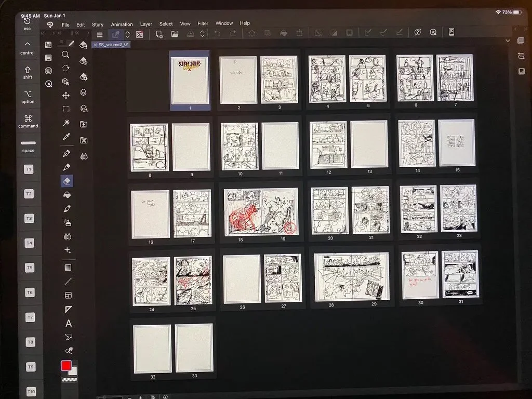The image size is (532, 399).
Task: Click the up-down arrows beside save icon
Action: coord(202,34)
